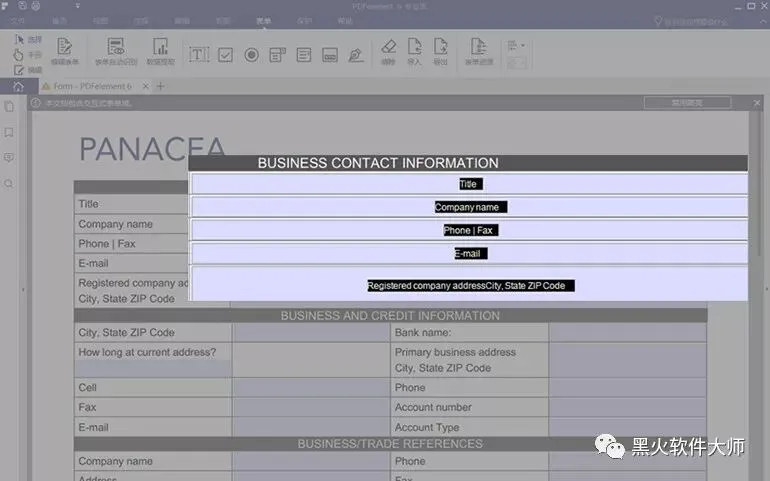
Task: Click the field beside How long at current address?
Action: 311,360
